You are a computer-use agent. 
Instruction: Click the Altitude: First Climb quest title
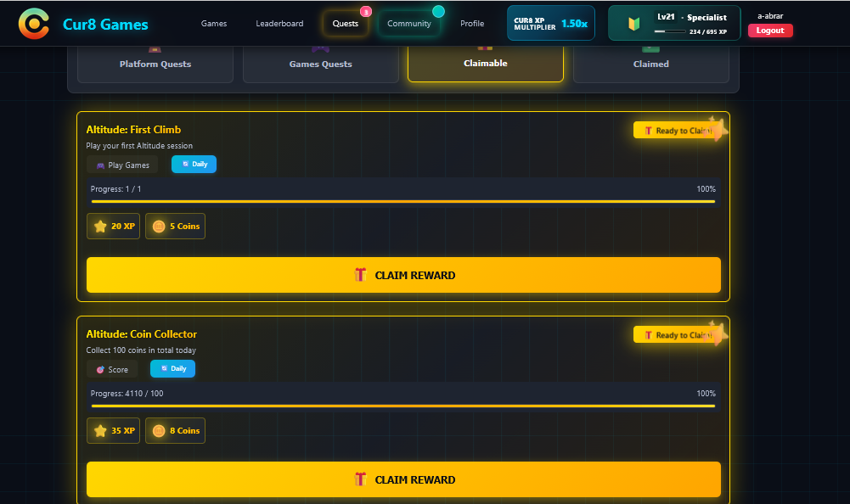point(133,130)
